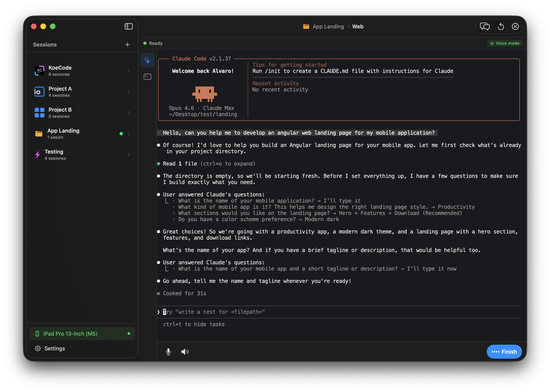550x392 pixels.
Task: Click the circled X close session icon
Action: coord(515,26)
